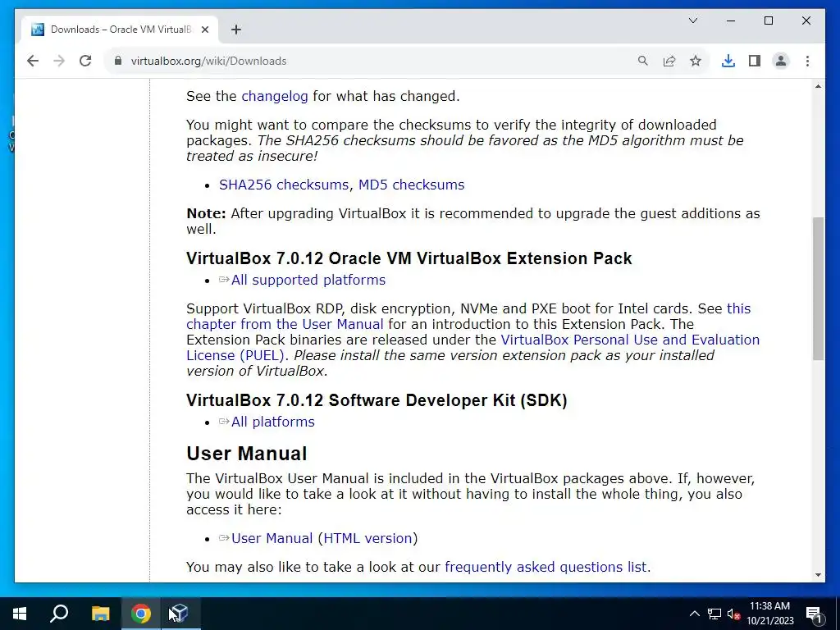The width and height of the screenshot is (840, 630).
Task: Open the taskbar clock and date
Action: (769, 614)
